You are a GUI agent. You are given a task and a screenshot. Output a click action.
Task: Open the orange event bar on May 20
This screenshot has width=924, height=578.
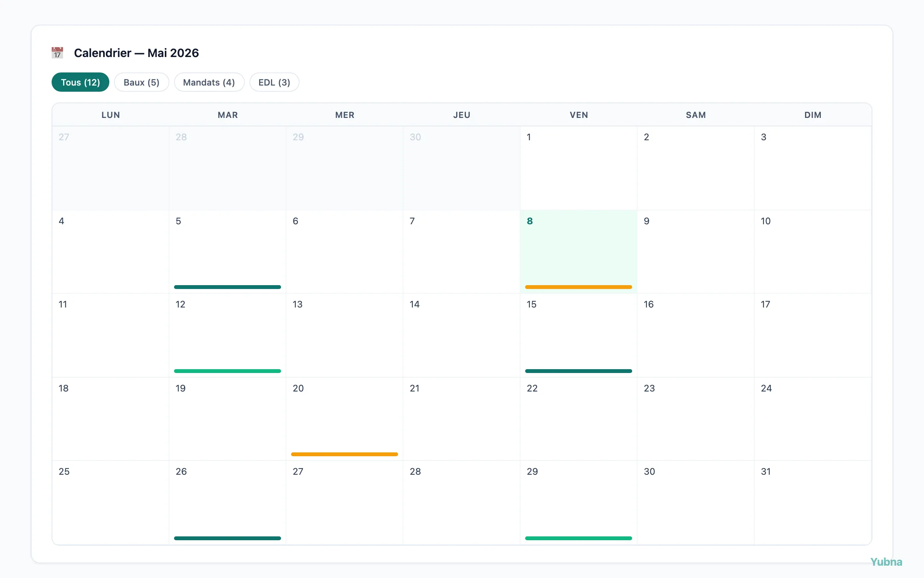[x=345, y=454]
